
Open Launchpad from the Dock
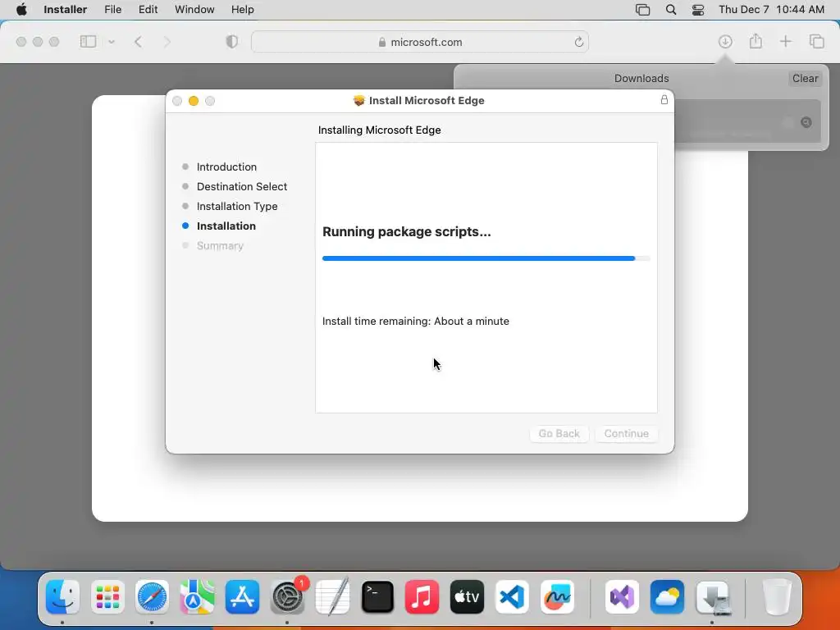point(107,597)
